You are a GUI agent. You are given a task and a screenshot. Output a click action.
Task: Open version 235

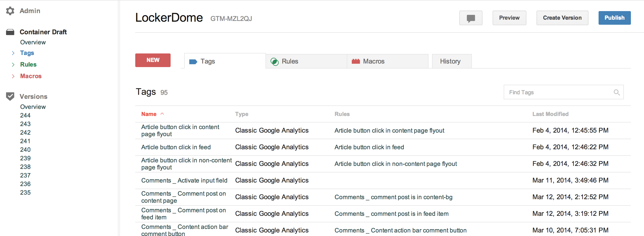pos(25,193)
